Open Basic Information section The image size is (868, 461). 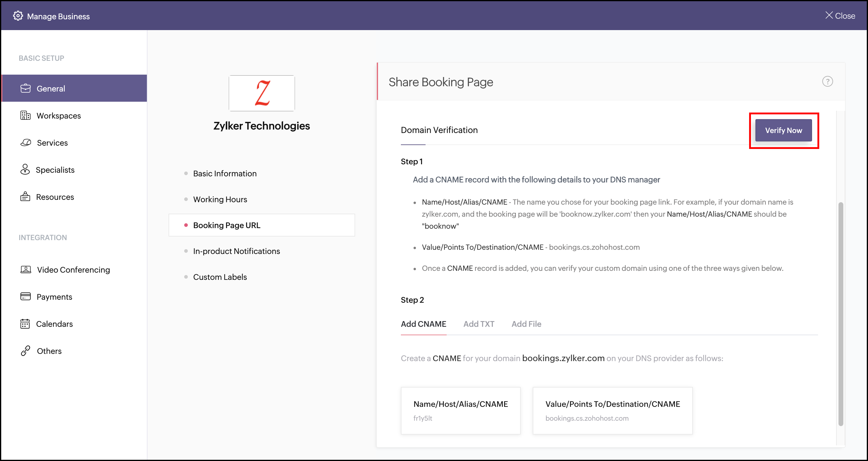click(225, 174)
